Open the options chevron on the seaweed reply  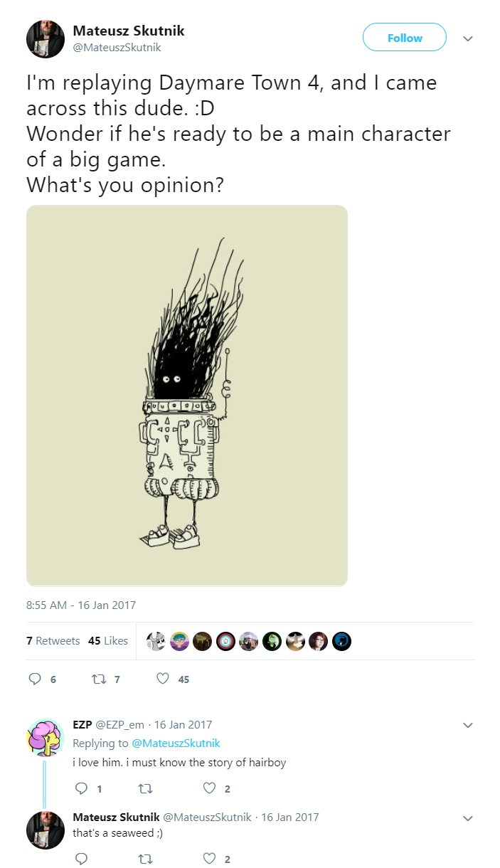click(x=467, y=818)
